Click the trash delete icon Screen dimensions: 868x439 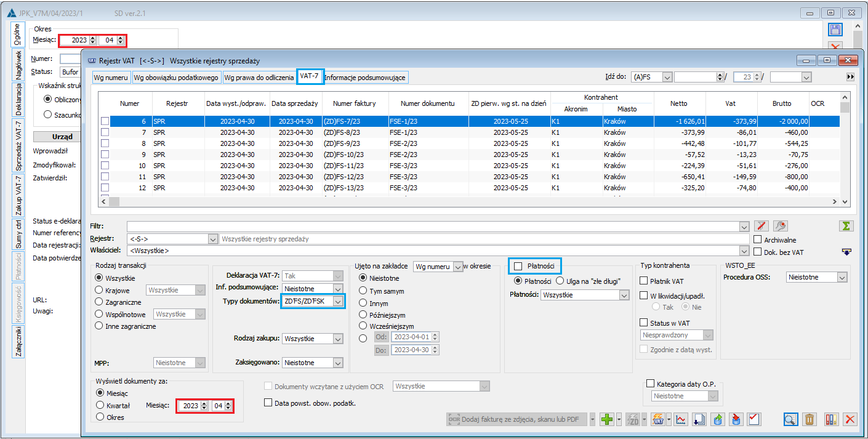coord(810,419)
